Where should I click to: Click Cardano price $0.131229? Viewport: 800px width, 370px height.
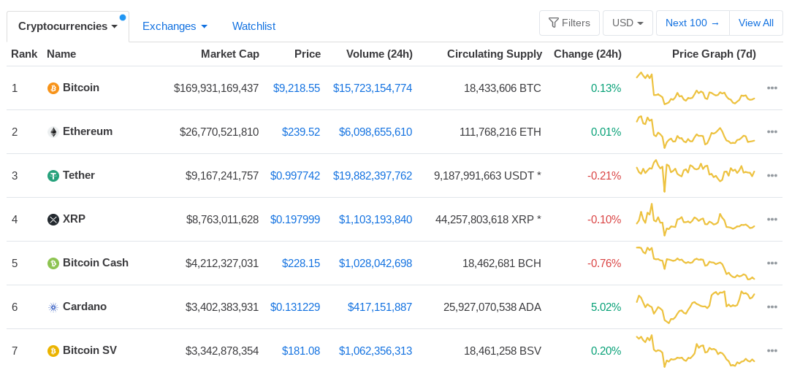[295, 307]
